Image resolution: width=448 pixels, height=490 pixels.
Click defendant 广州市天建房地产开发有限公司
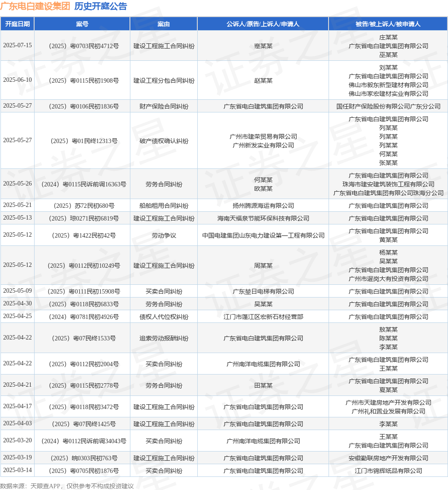(x=388, y=403)
